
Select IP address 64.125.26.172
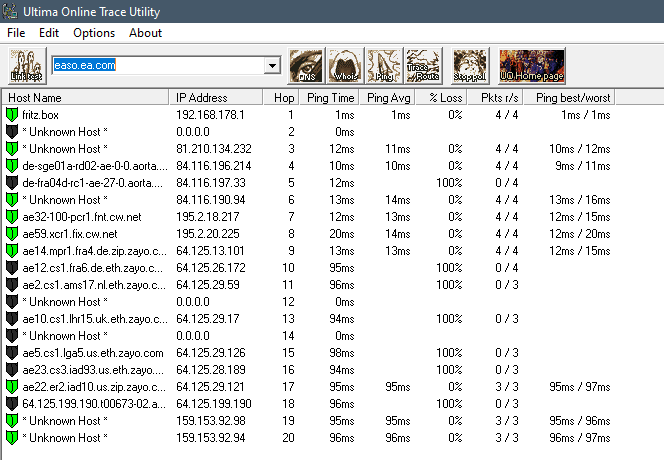point(211,268)
